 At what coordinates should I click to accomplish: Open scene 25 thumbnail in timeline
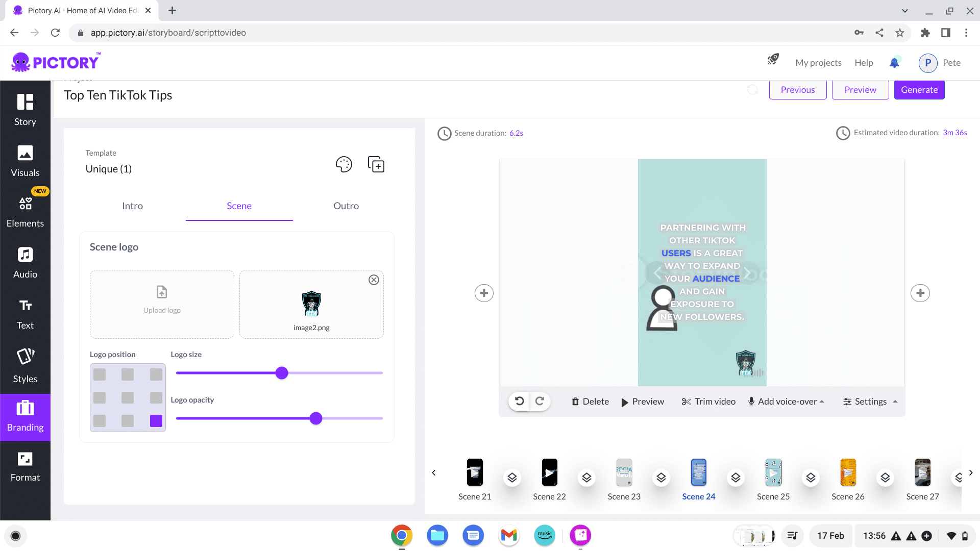coord(773,472)
